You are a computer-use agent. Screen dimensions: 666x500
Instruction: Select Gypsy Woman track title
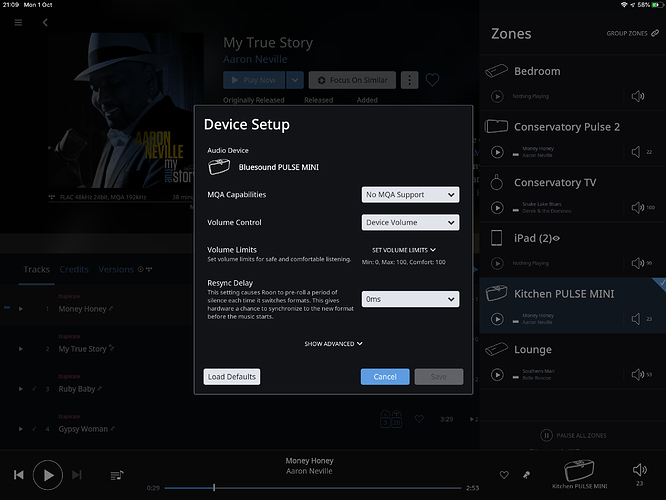pos(83,429)
